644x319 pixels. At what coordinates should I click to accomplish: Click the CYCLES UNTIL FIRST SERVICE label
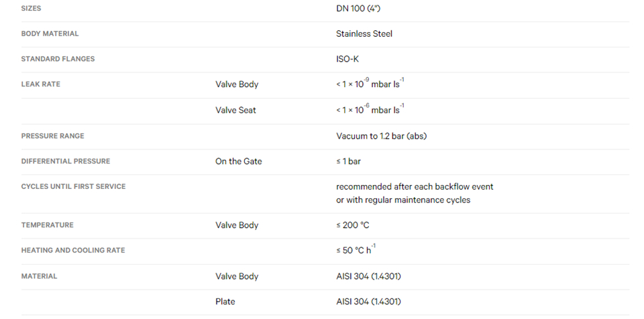tap(74, 186)
